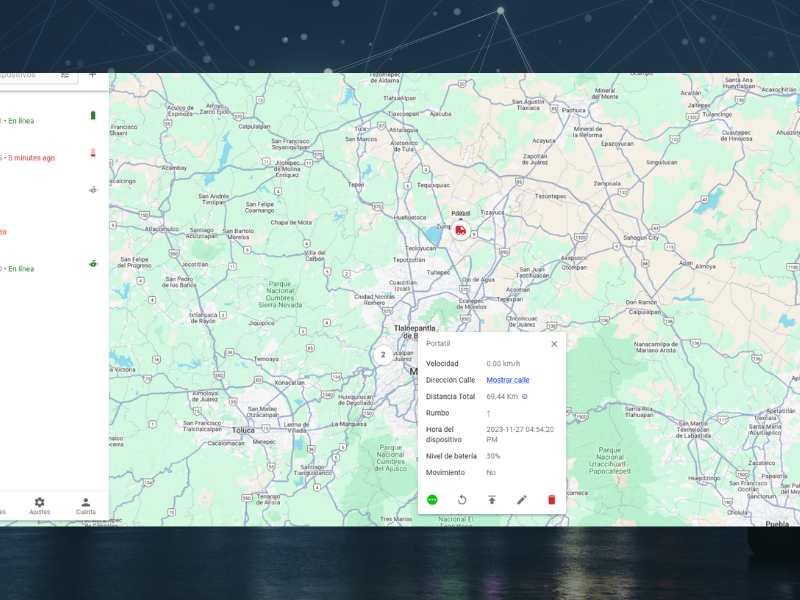
Task: Open the green more-options icon in Portatil popup
Action: (432, 499)
